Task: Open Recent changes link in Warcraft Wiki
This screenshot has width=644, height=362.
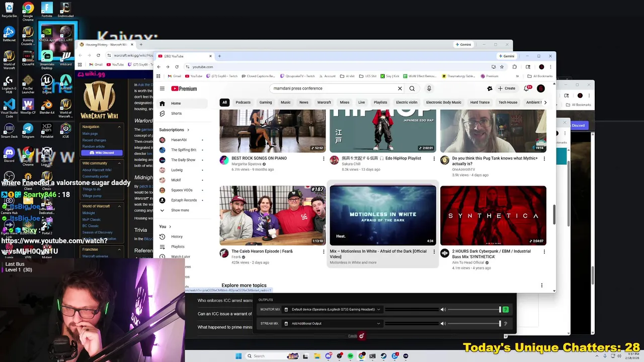Action: (x=94, y=140)
